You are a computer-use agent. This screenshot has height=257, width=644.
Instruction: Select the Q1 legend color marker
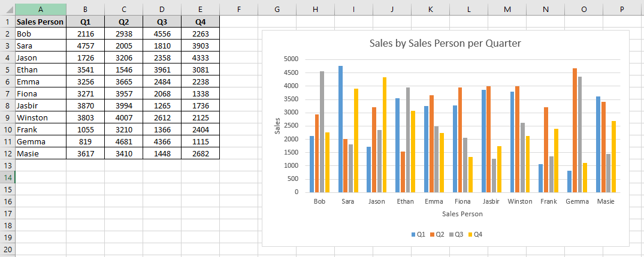pyautogui.click(x=413, y=234)
